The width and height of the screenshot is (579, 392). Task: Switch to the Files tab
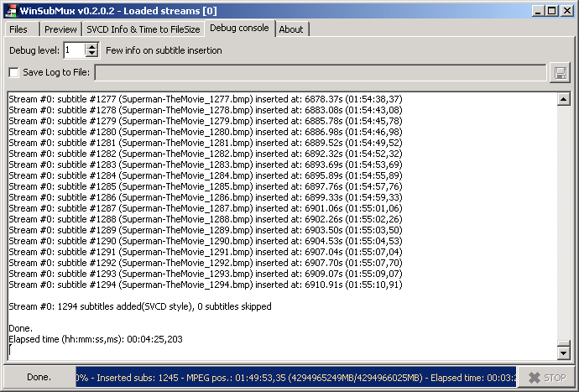pos(18,29)
